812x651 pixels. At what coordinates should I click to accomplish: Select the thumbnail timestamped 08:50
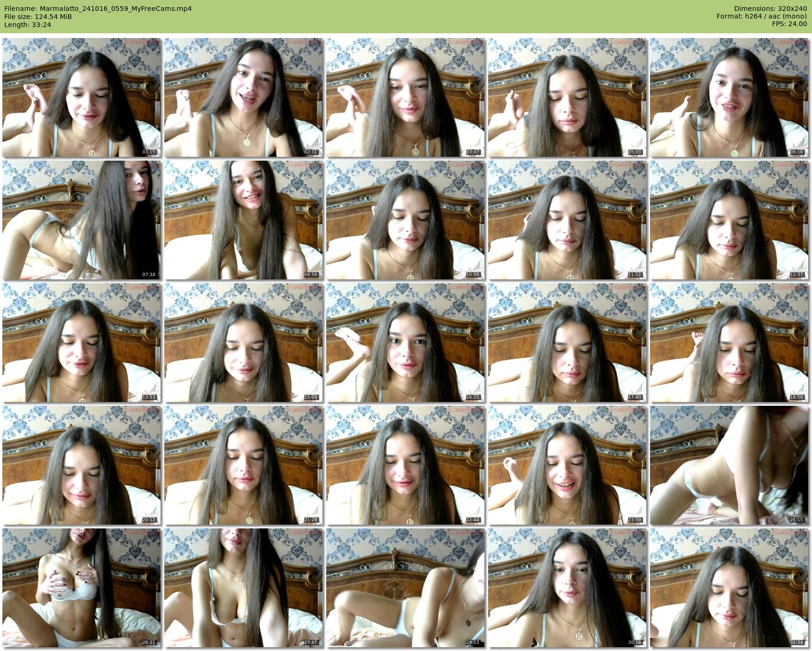pos(244,220)
